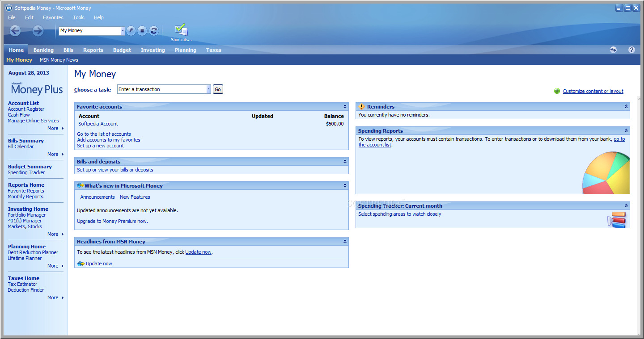Expand More under Bills Summary
The height and width of the screenshot is (339, 644).
(55, 154)
